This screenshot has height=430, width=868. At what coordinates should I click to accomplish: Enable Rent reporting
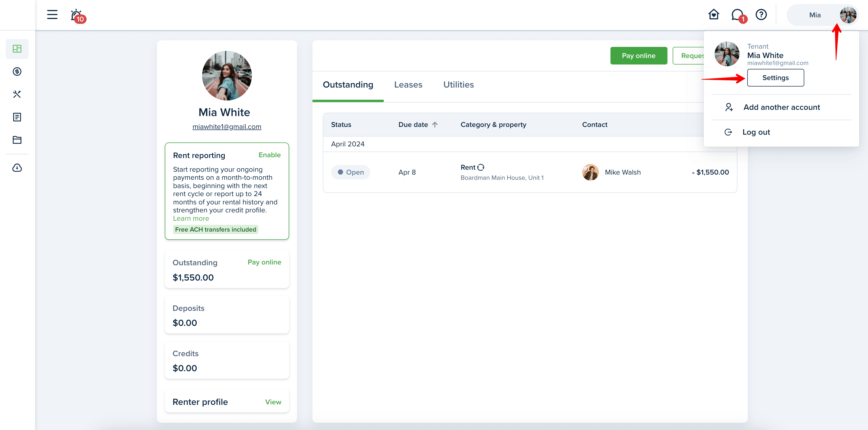(x=269, y=155)
